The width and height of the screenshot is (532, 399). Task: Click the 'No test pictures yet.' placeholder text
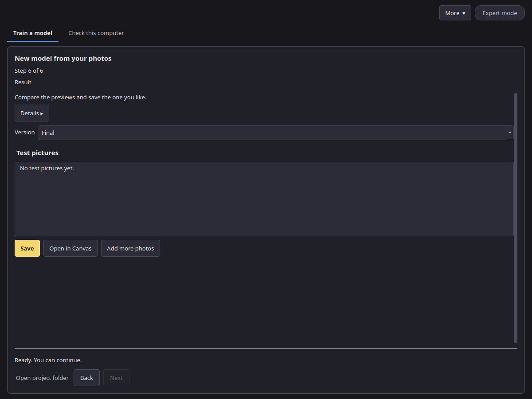(47, 168)
